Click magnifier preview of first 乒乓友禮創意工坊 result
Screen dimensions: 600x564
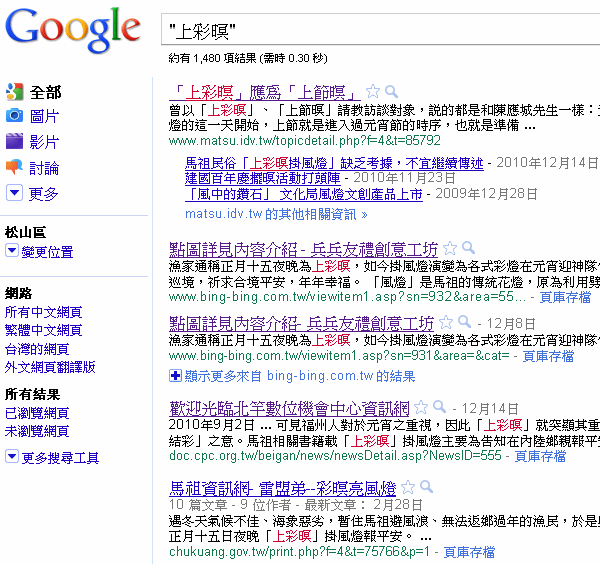468,248
